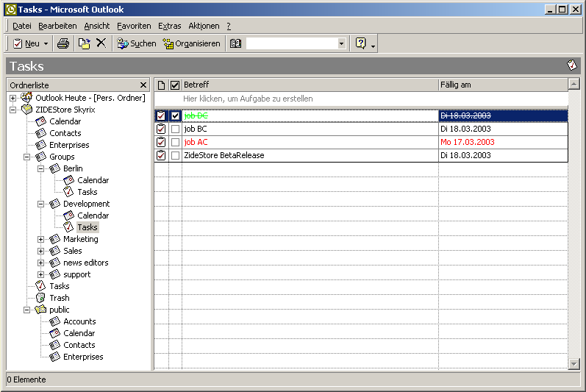The width and height of the screenshot is (586, 392).
Task: Open the Ansicht menu
Action: pos(97,26)
